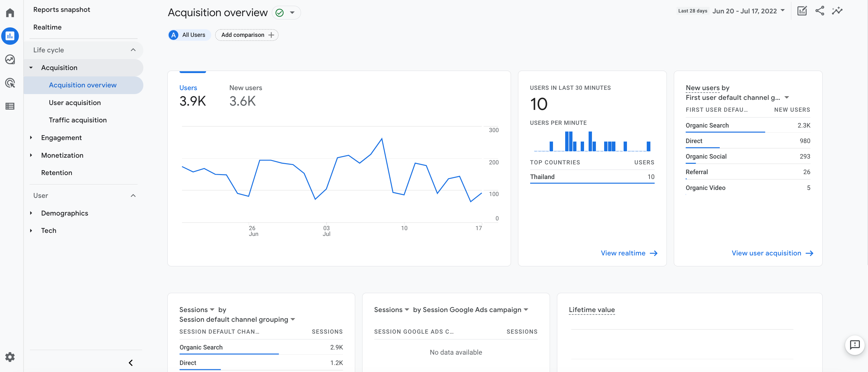Image resolution: width=868 pixels, height=372 pixels.
Task: Click the View realtime link
Action: pyautogui.click(x=629, y=253)
